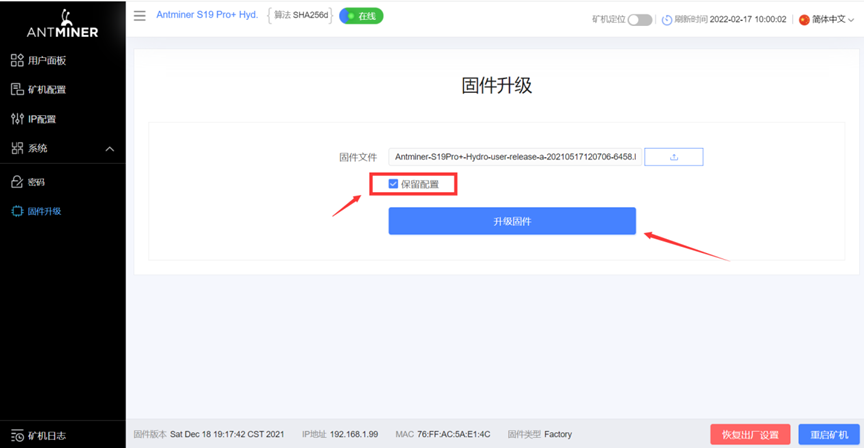Viewport: 864px width, 448px height.
Task: Click the red 恢复出厂设置 button
Action: click(x=750, y=435)
